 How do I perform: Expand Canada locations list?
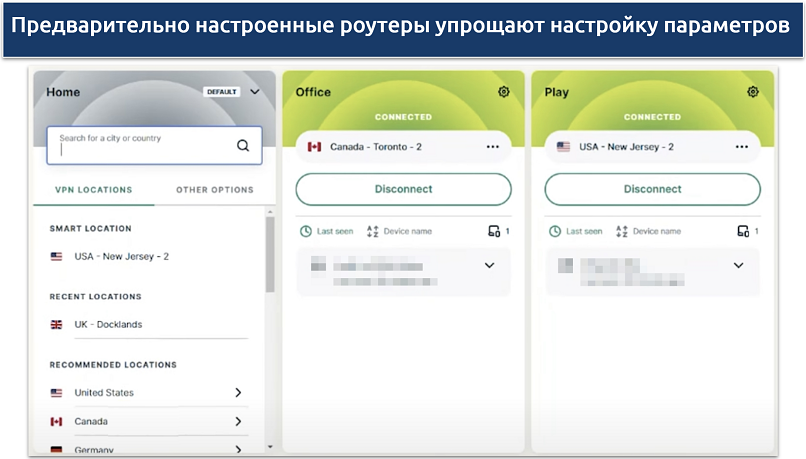coord(238,422)
